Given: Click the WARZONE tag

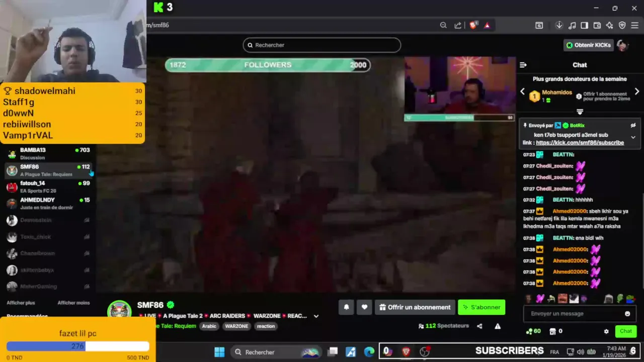Looking at the screenshot, I should (x=236, y=326).
